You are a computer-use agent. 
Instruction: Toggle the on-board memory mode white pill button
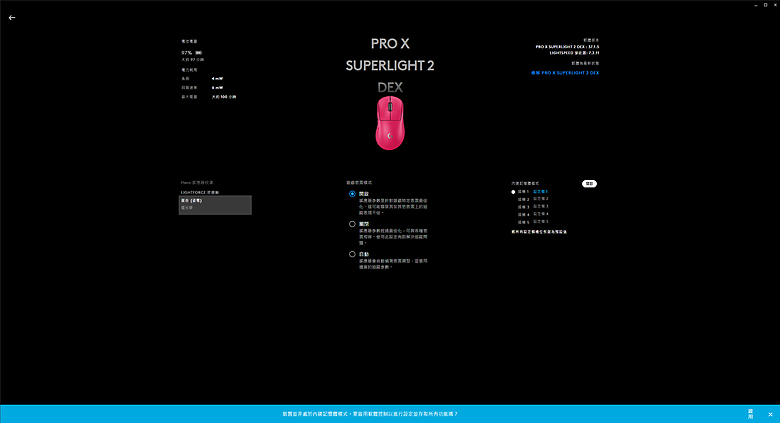589,184
